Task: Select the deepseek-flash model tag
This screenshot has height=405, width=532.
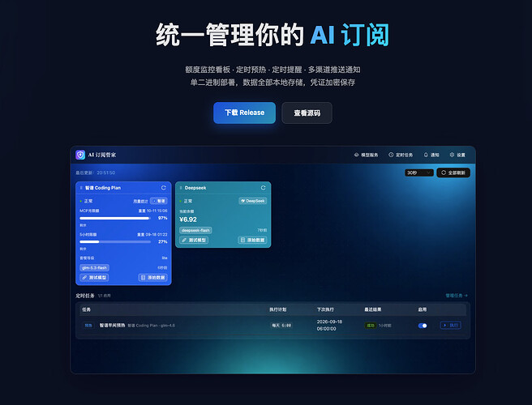Action: (195, 231)
